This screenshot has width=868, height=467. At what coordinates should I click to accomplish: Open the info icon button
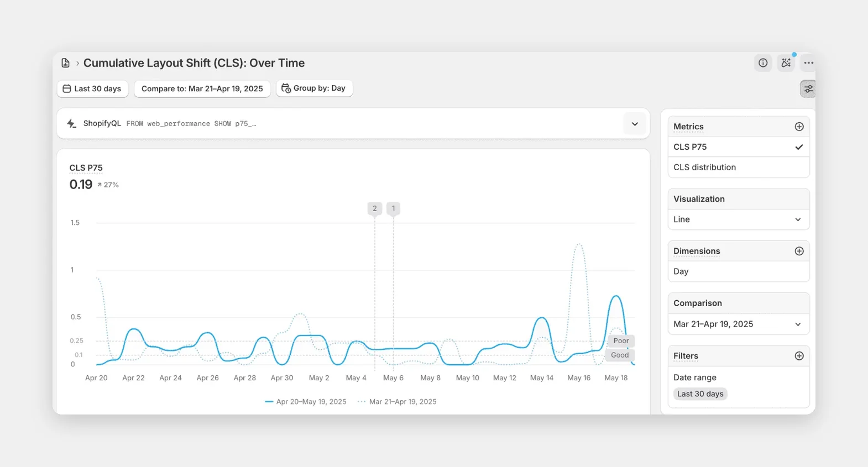pyautogui.click(x=763, y=63)
